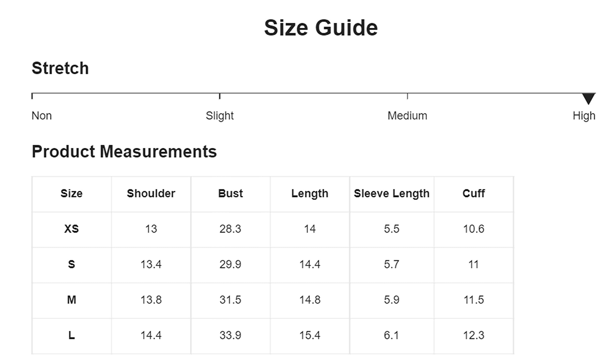Viewport: 601px width, 364px height.
Task: Click the Size Guide heading
Action: coord(321,28)
